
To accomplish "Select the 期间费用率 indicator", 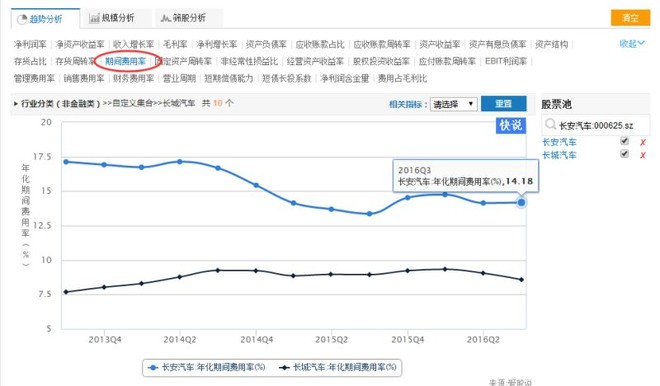I will pyautogui.click(x=125, y=61).
